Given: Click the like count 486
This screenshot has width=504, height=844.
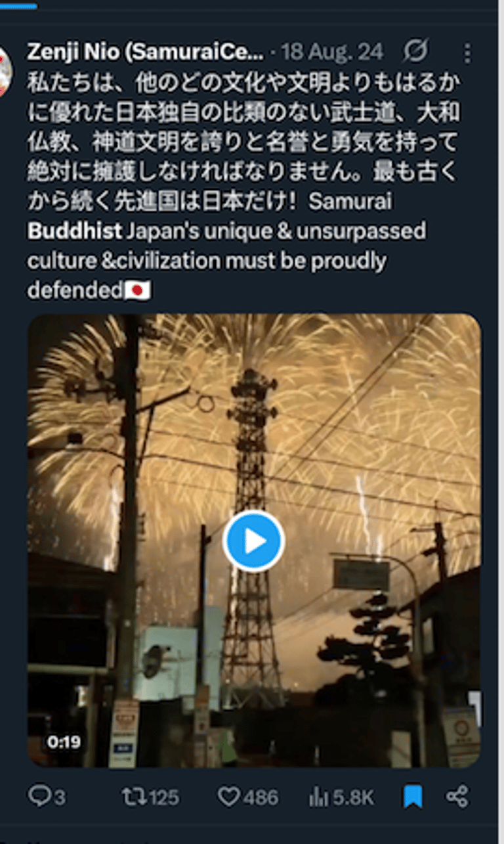Looking at the screenshot, I should [x=261, y=798].
